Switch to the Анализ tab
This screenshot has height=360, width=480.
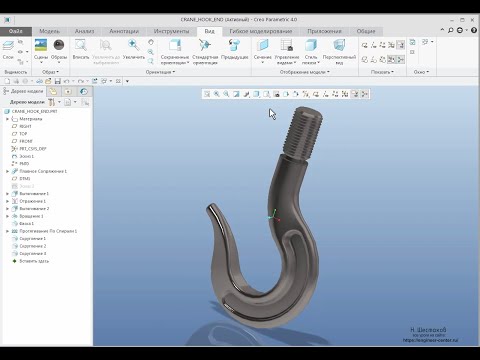pyautogui.click(x=84, y=31)
